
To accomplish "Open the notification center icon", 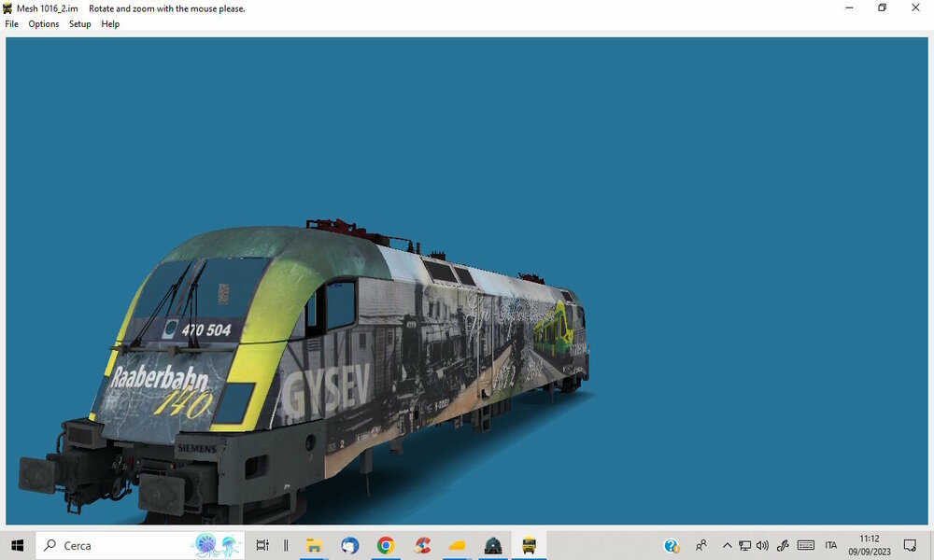I will [910, 545].
